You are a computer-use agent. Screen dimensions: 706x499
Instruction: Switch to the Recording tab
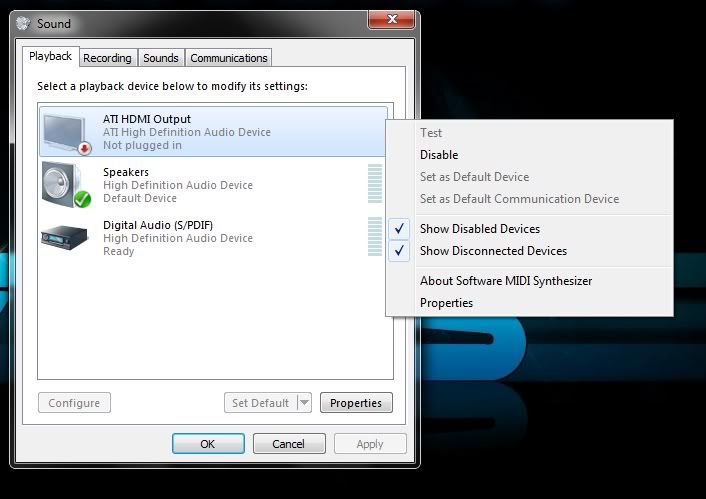(107, 58)
